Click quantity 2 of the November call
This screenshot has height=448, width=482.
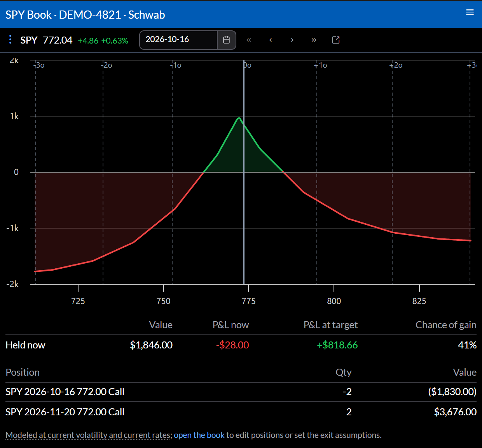(349, 412)
